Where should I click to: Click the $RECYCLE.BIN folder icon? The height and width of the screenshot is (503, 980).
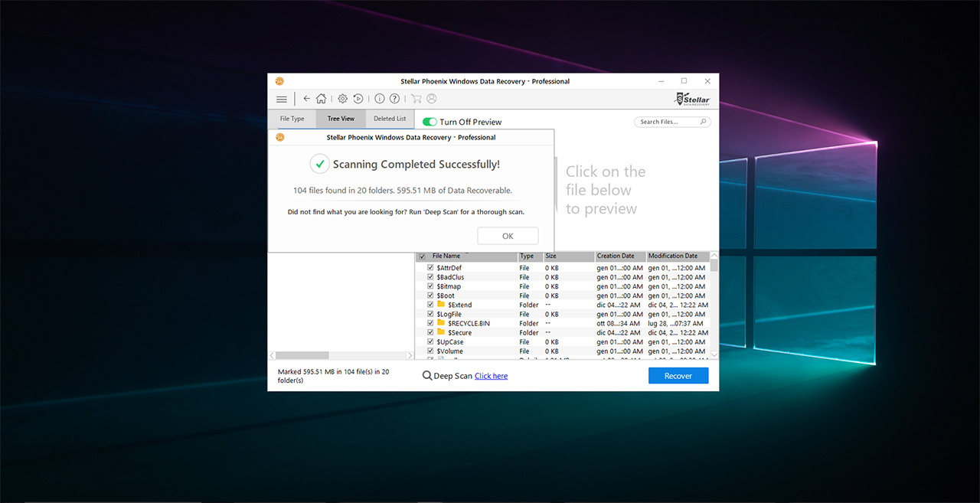click(441, 323)
